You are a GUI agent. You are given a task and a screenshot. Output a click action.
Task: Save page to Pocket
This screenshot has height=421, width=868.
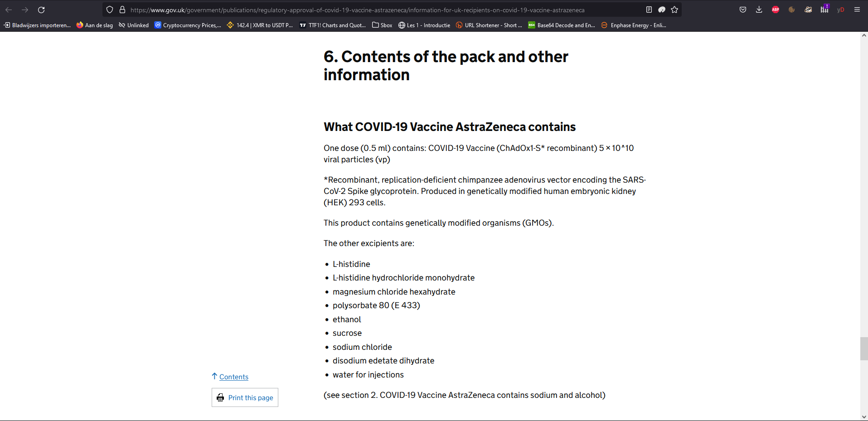click(743, 10)
